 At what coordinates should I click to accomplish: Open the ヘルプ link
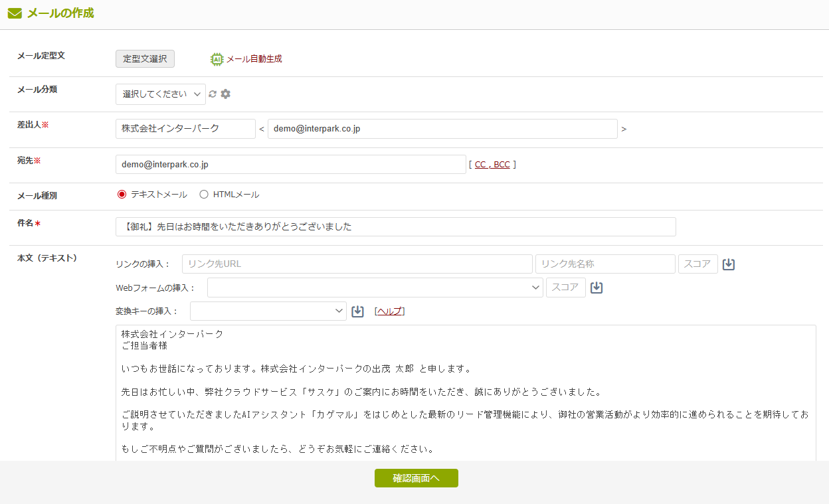389,311
